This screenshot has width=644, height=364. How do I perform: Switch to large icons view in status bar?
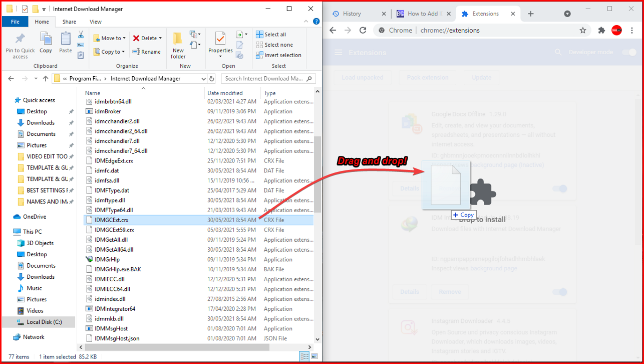click(x=314, y=356)
